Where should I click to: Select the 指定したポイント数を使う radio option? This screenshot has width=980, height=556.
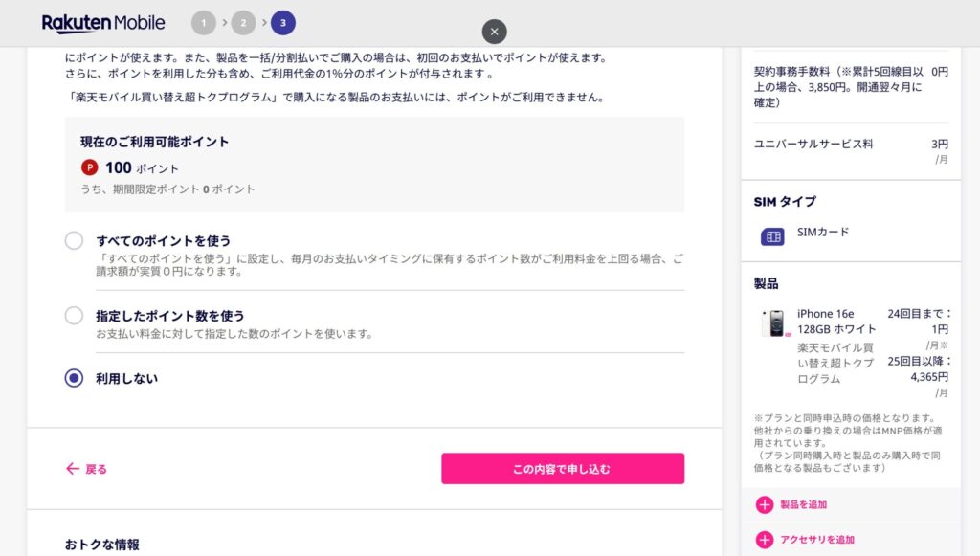point(74,316)
